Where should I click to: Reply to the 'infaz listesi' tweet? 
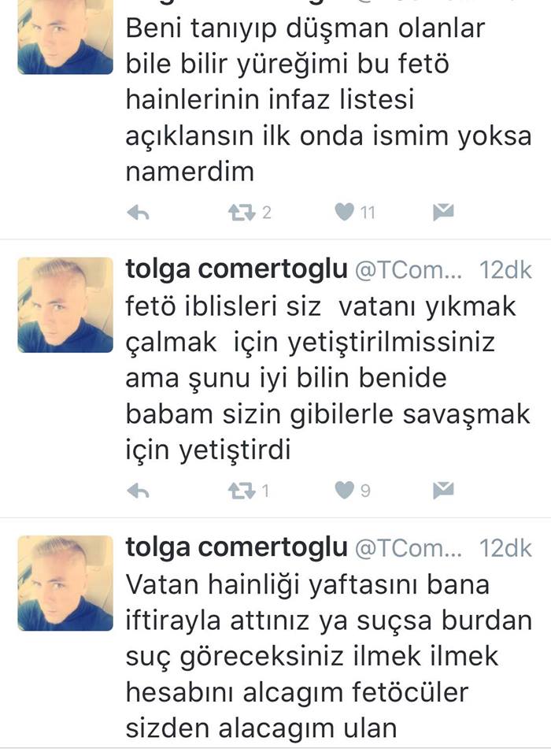(138, 213)
